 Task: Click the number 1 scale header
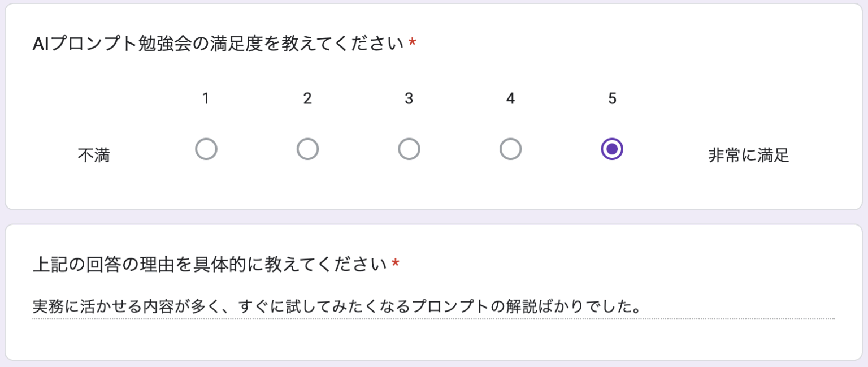click(206, 98)
